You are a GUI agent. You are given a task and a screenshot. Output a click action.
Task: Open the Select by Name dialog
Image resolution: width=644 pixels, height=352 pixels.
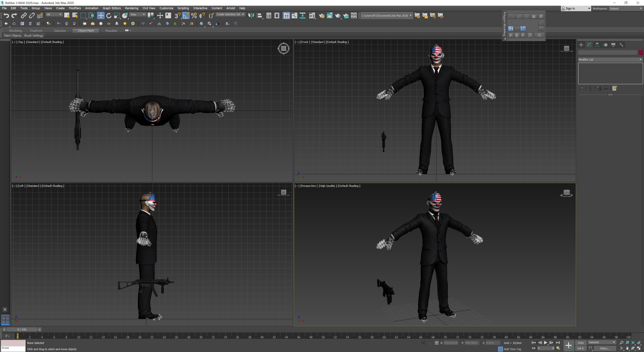click(x=75, y=15)
